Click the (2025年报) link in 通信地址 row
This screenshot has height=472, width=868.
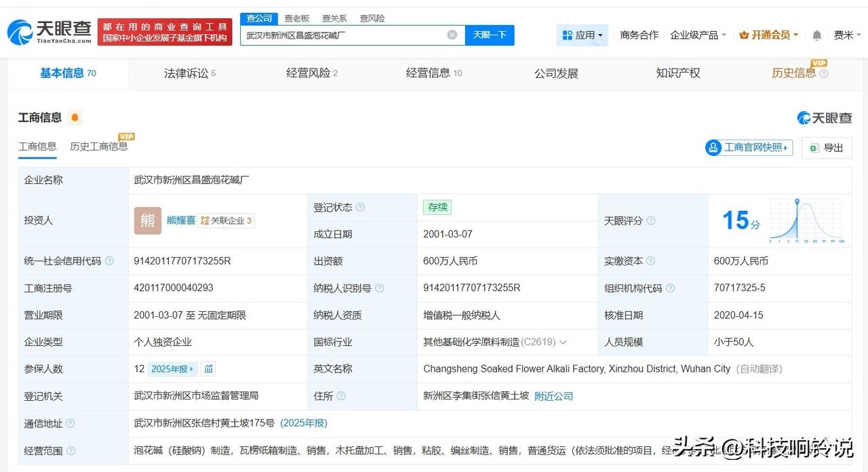304,423
